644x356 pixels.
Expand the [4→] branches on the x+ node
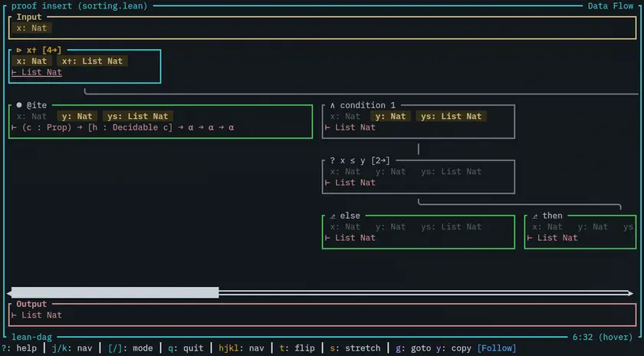point(51,50)
